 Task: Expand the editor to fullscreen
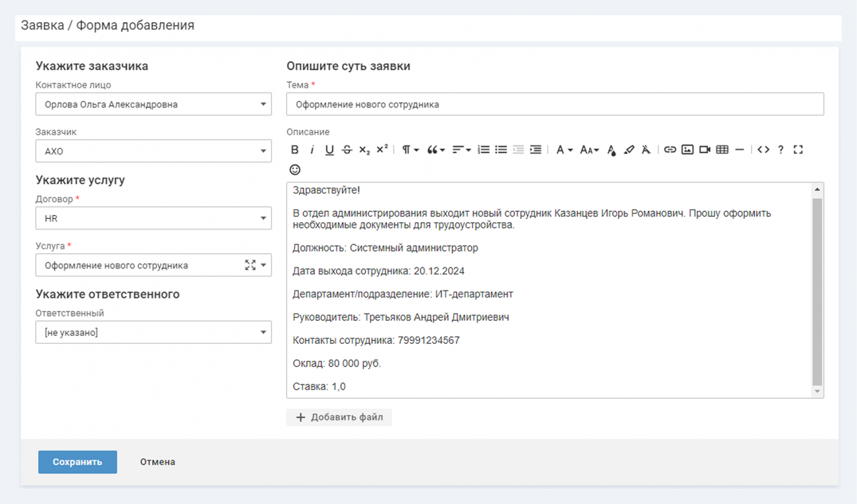point(798,149)
